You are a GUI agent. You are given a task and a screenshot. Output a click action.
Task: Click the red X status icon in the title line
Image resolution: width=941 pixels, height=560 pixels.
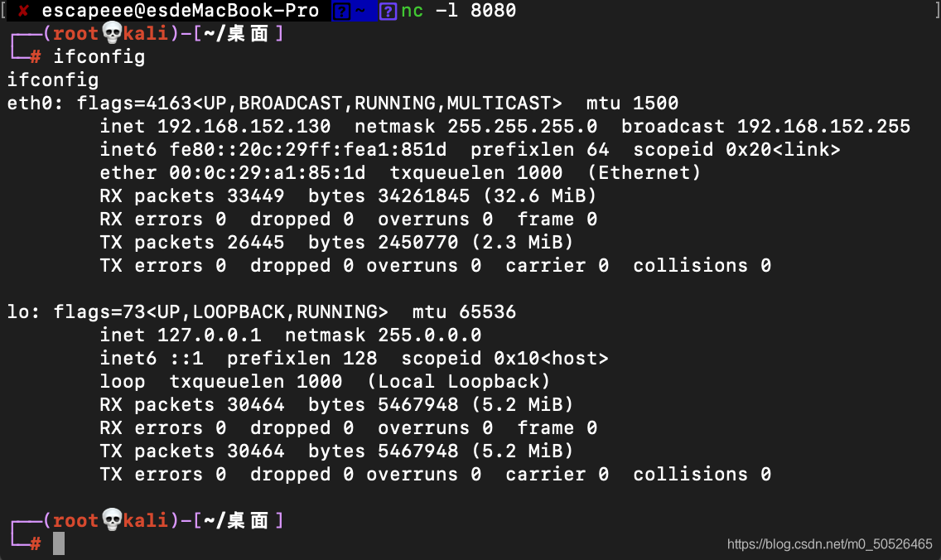23,10
